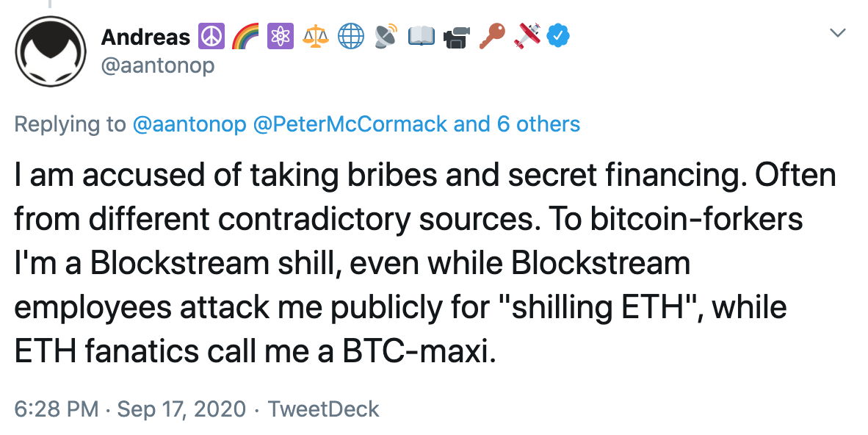Open the @aantonop mention in the replying-to line

(189, 124)
